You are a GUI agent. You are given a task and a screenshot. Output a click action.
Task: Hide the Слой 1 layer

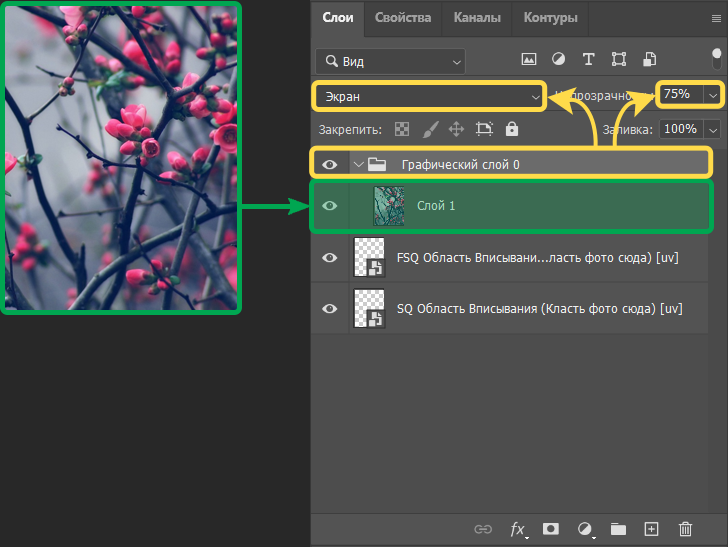(329, 205)
